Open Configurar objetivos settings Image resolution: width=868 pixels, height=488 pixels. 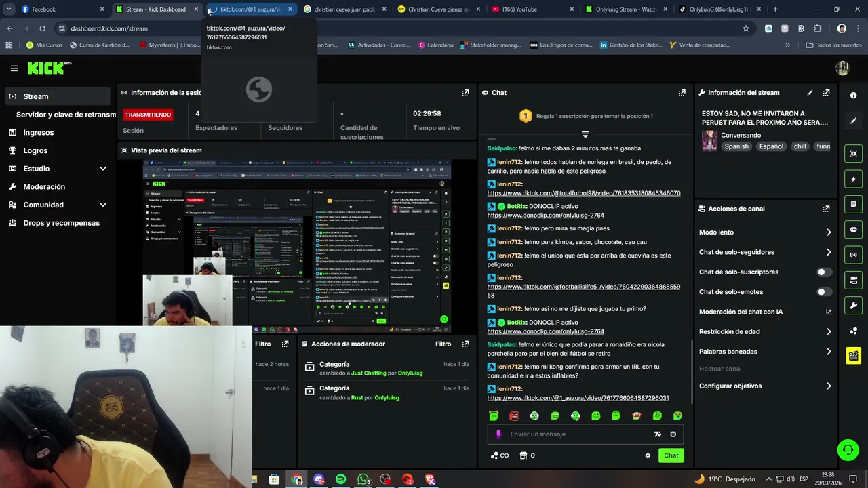pos(765,386)
